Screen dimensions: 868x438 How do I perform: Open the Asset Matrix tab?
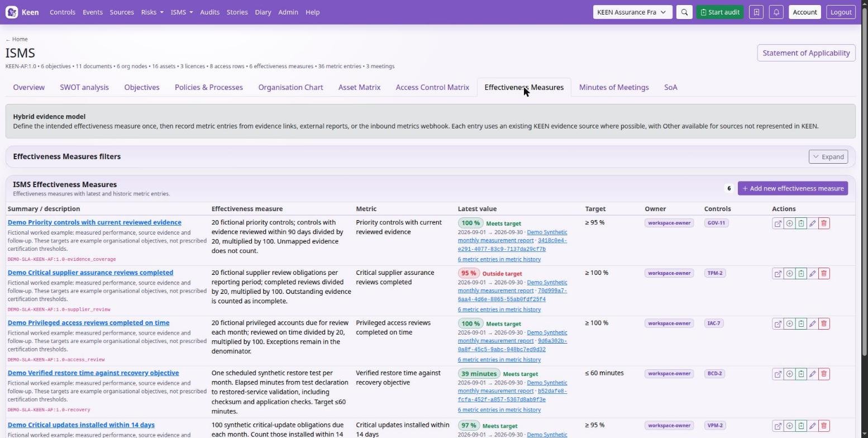[359, 88]
